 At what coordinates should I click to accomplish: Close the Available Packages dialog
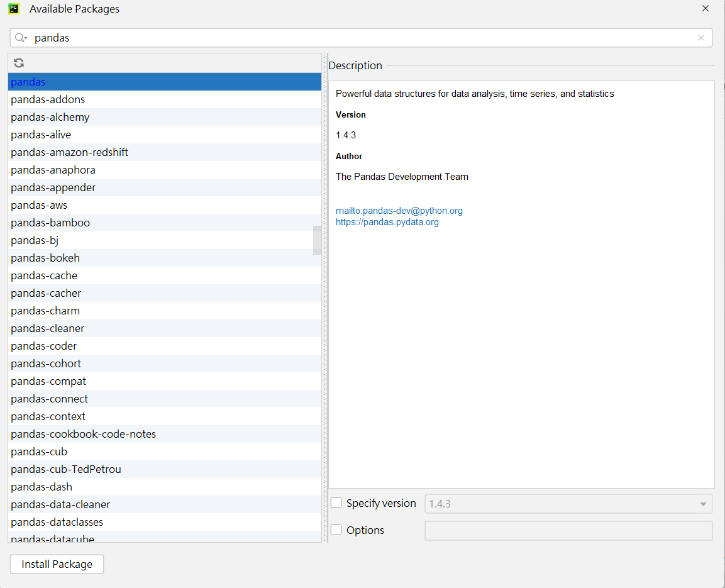[x=705, y=8]
